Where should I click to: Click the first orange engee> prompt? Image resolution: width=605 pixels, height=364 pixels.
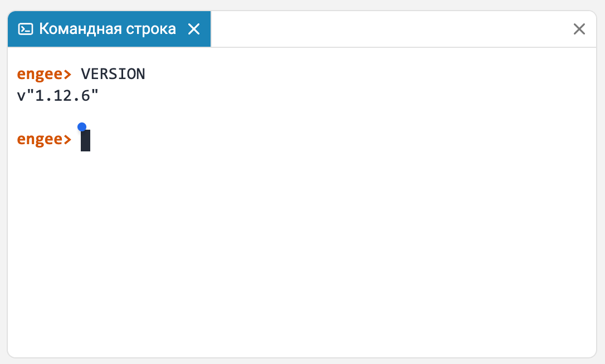[44, 74]
